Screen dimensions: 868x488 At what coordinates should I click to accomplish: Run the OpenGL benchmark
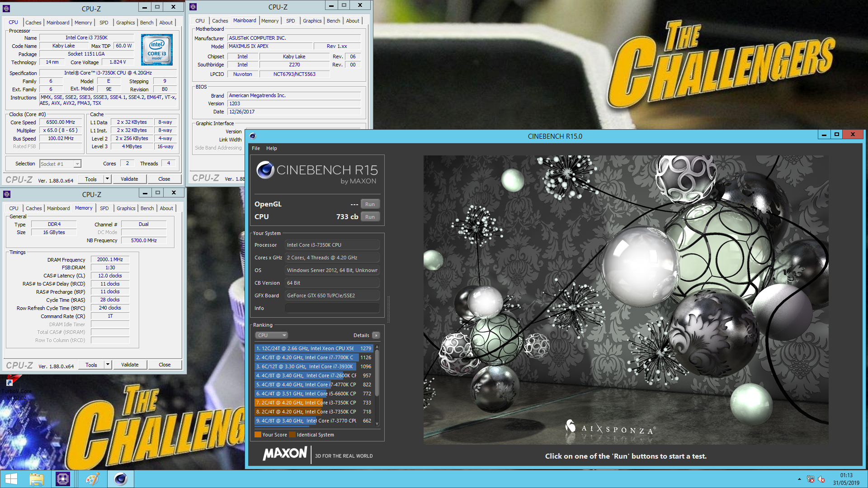pyautogui.click(x=370, y=204)
